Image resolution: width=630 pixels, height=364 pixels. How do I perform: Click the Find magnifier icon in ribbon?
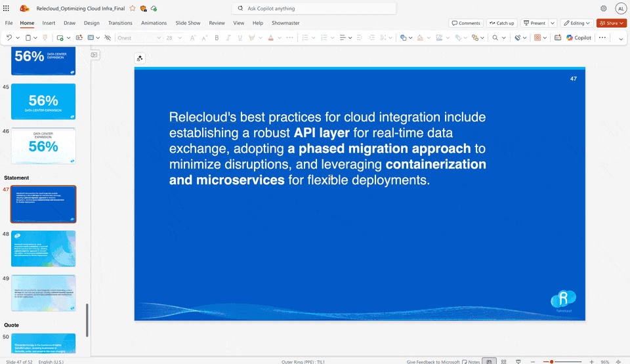click(x=495, y=38)
